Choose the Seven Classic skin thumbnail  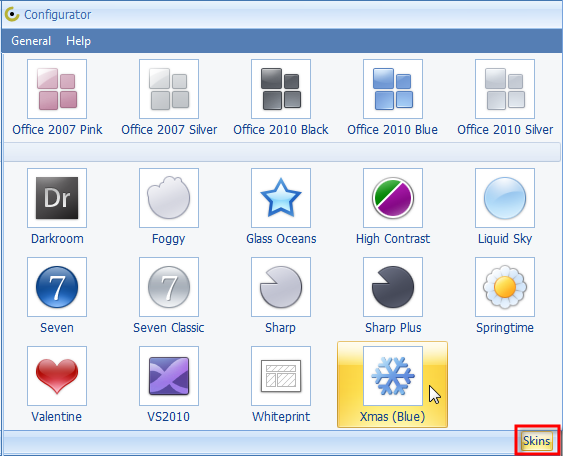(x=169, y=287)
